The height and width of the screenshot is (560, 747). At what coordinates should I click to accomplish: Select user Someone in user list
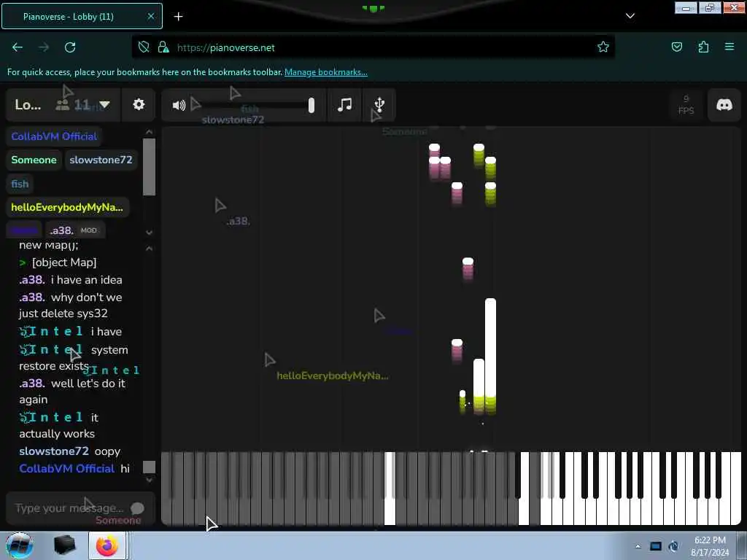click(34, 160)
